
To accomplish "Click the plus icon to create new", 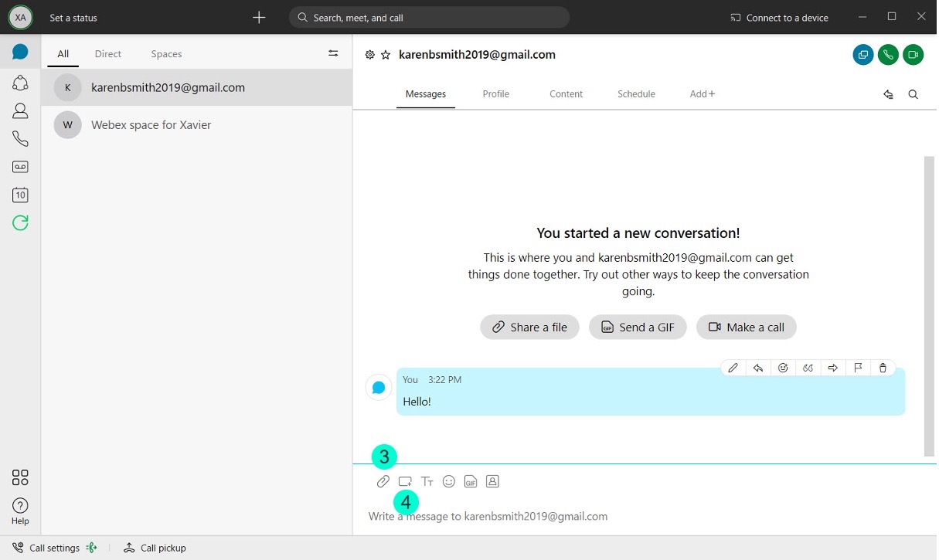I will point(259,17).
